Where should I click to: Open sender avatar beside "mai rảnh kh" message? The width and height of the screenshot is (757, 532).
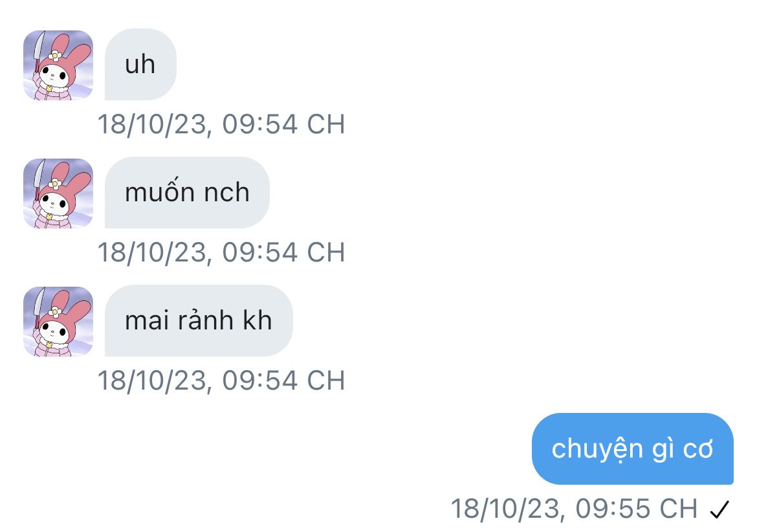pyautogui.click(x=58, y=322)
